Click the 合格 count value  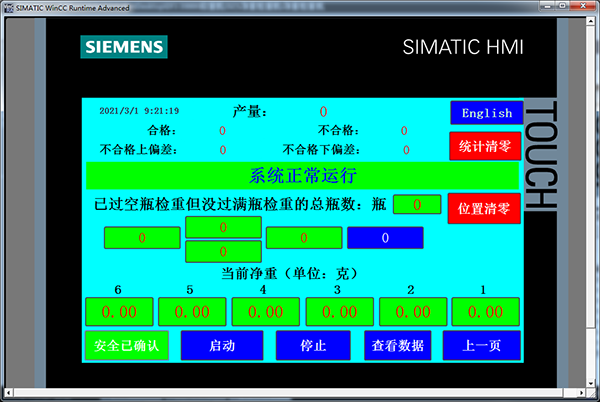pos(222,131)
